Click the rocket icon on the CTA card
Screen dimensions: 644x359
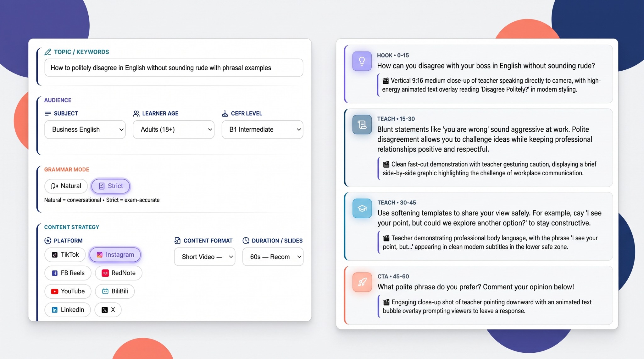click(362, 282)
